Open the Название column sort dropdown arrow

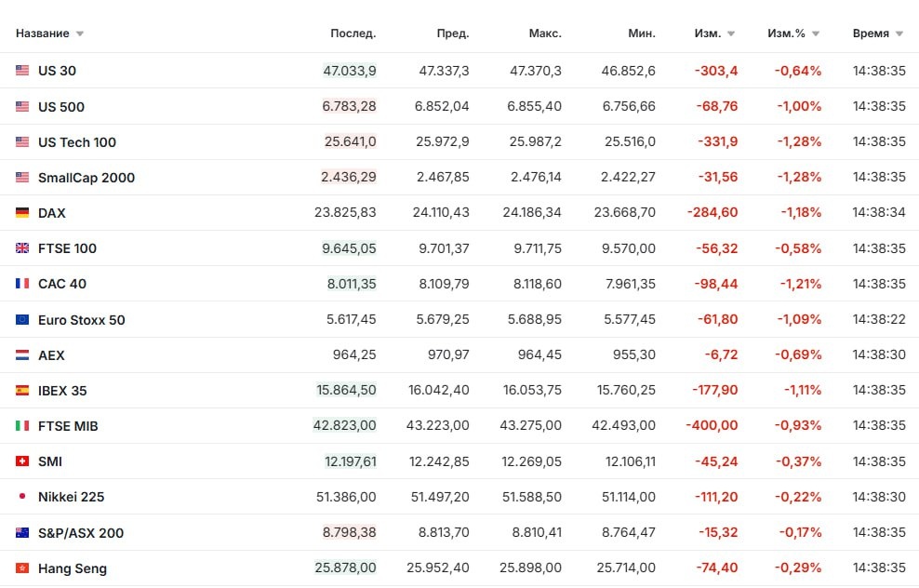click(x=80, y=34)
